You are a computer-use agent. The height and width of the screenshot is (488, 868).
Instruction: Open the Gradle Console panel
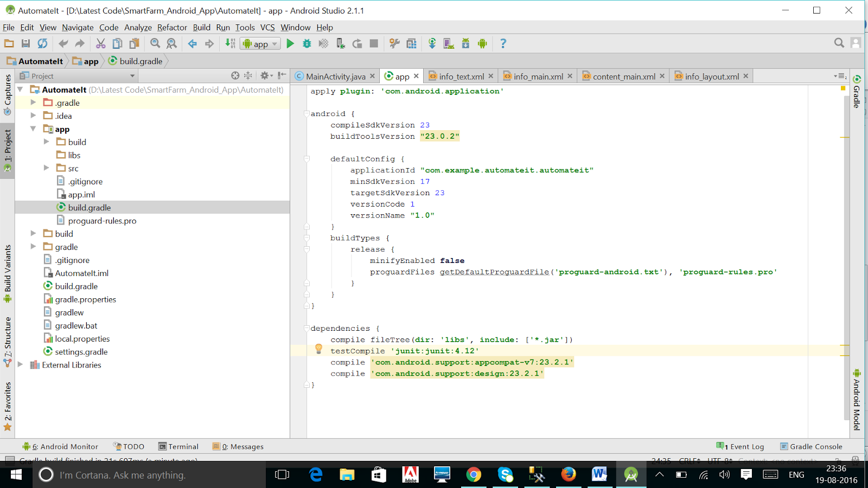[x=811, y=446]
